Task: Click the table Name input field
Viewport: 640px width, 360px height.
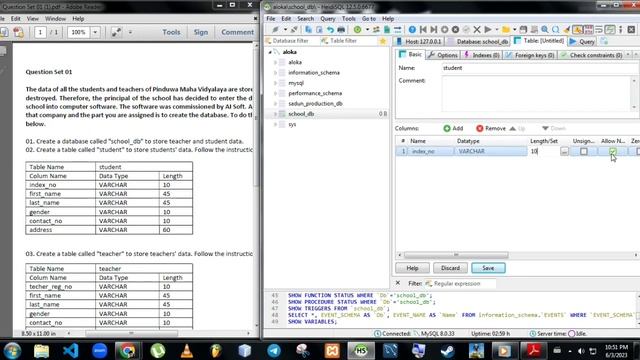Action: click(539, 68)
